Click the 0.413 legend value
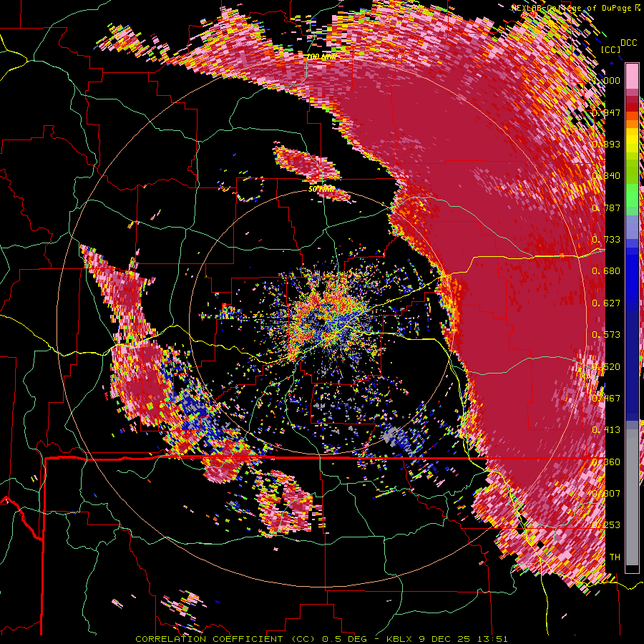 [x=606, y=430]
